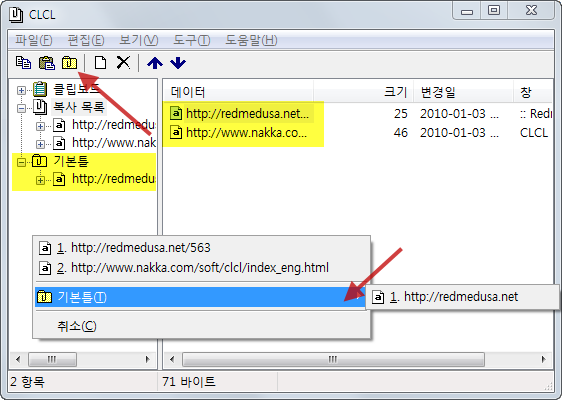Click the icon of redmedusa.net list row

[x=176, y=114]
